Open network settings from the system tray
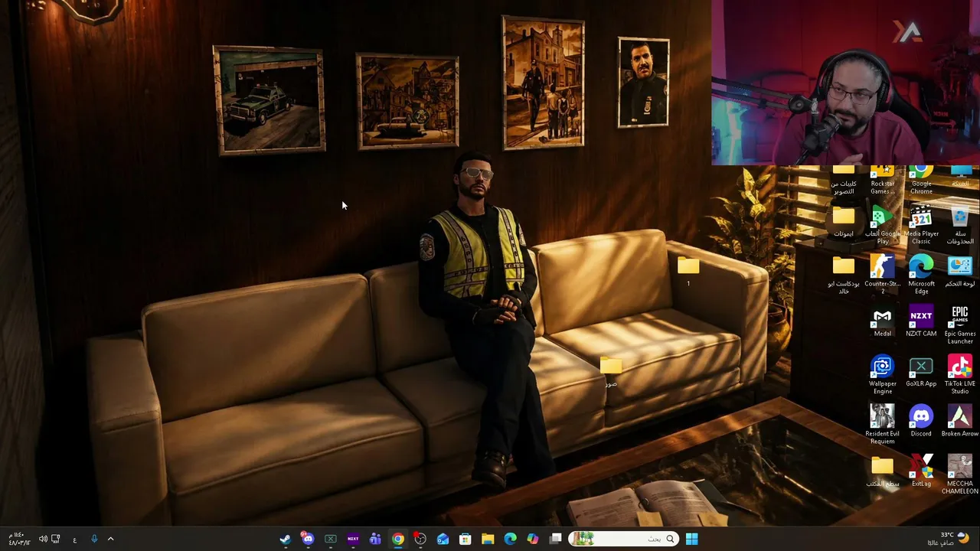 click(56, 539)
